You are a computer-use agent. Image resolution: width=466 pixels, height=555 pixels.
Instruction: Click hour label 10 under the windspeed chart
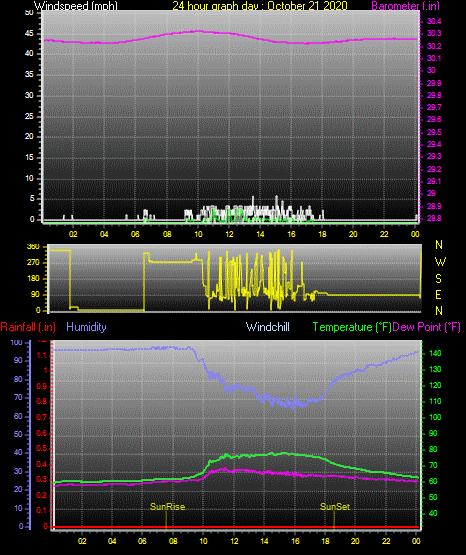point(198,234)
